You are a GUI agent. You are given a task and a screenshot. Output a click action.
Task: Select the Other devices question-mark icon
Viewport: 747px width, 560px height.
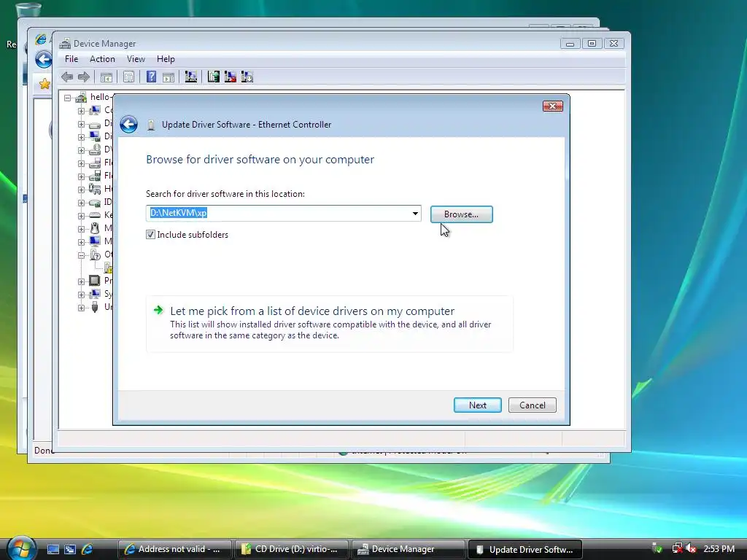coord(95,254)
